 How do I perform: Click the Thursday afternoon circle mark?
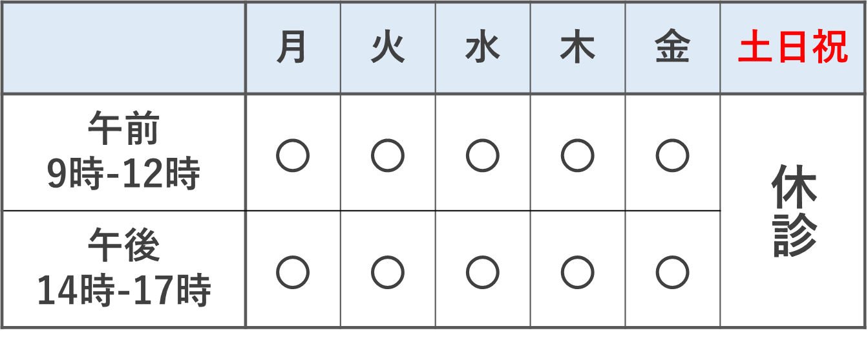(578, 272)
